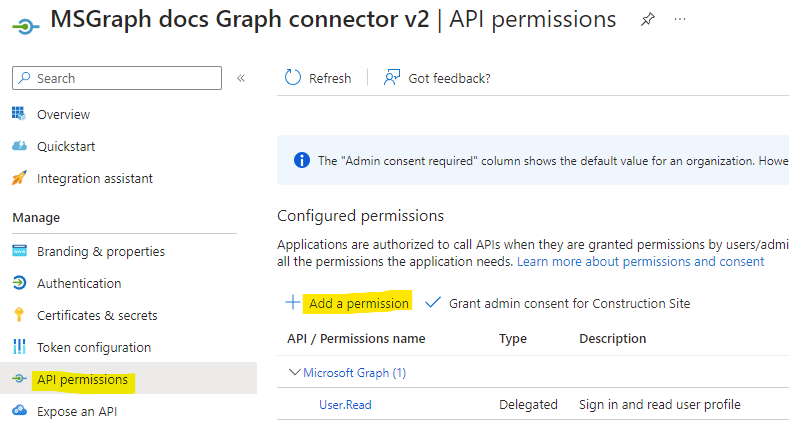Click 'Sign in and read user profile' description
The height and width of the screenshot is (427, 789).
(x=659, y=404)
